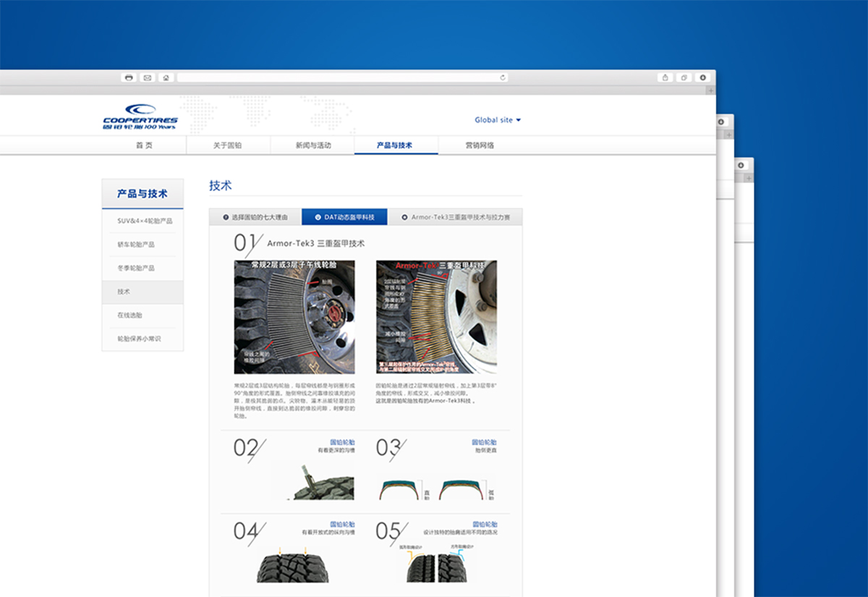Open 在线选胎 sidebar link
This screenshot has height=597, width=868.
[x=129, y=316]
